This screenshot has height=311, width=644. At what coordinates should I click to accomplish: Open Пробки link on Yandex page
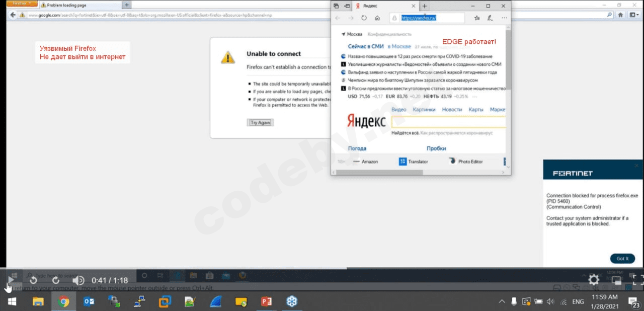436,148
